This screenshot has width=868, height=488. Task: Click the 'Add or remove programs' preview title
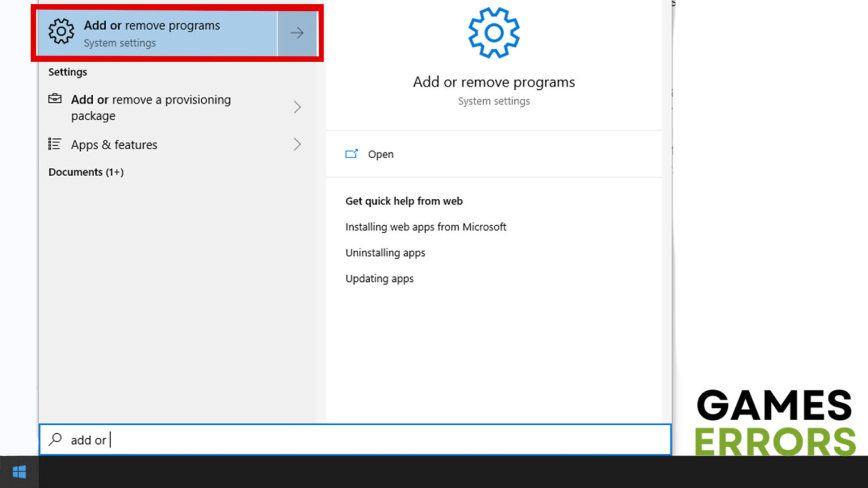coord(493,82)
